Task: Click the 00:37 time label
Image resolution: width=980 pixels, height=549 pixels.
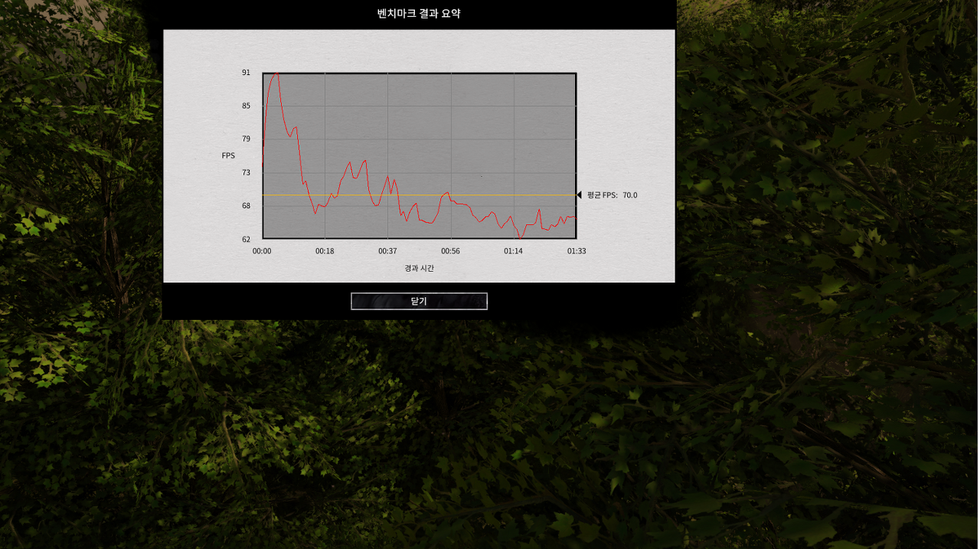Action: coord(387,251)
